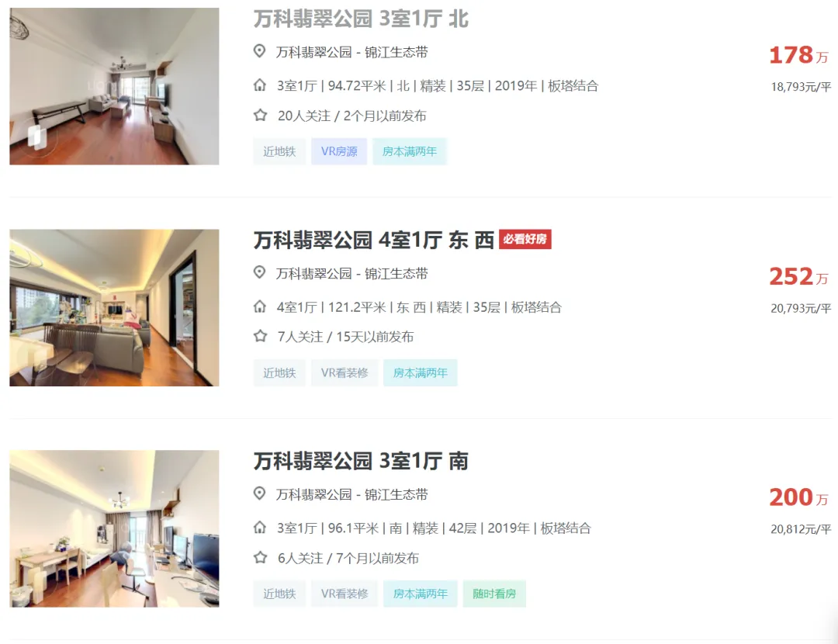The image size is (838, 644).
Task: Click VR看装修 tag on 4室1厅 listing
Action: (345, 372)
